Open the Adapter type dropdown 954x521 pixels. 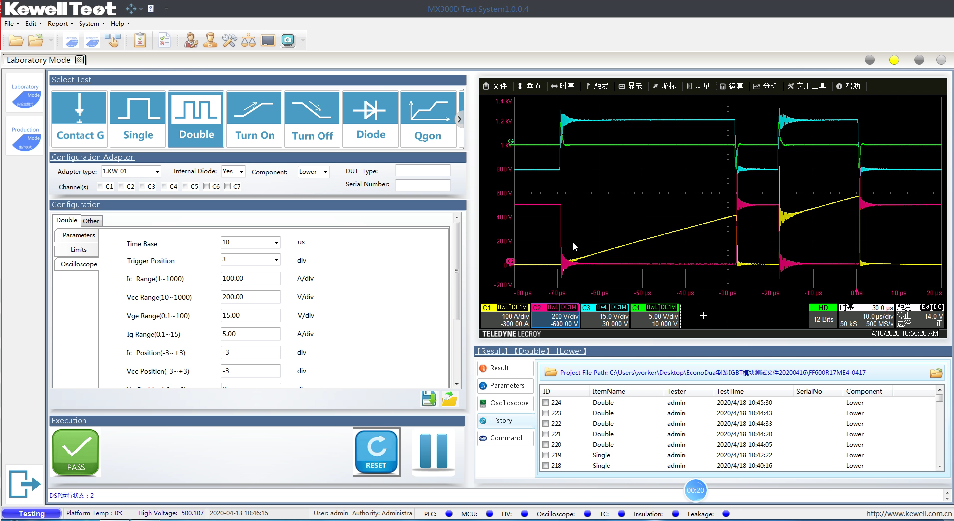(130, 172)
